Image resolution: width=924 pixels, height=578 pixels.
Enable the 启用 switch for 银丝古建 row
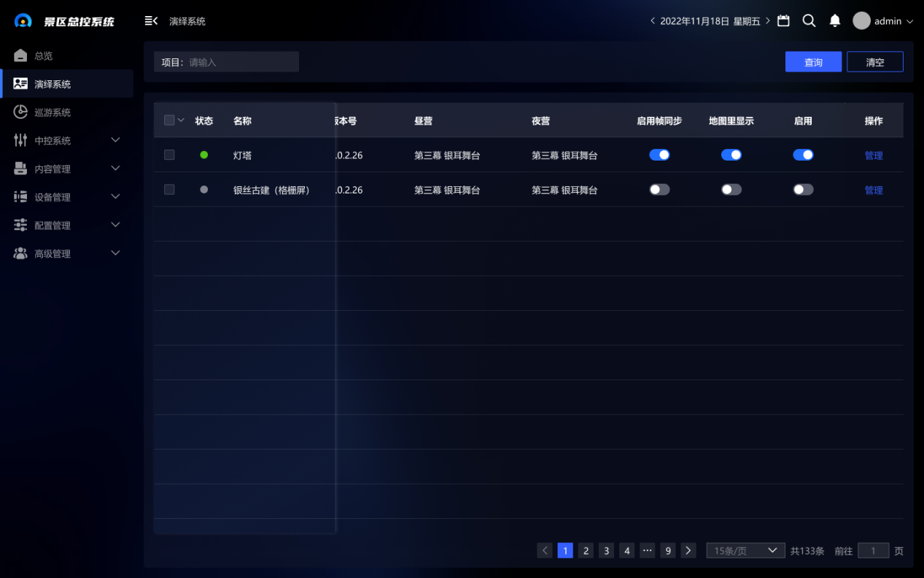click(803, 190)
